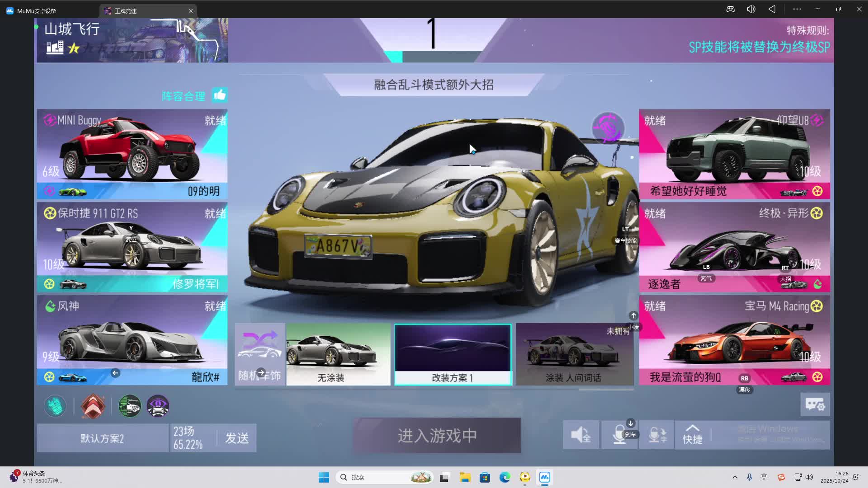
Task: Click the thumbs-up lineup approval icon
Action: (220, 95)
